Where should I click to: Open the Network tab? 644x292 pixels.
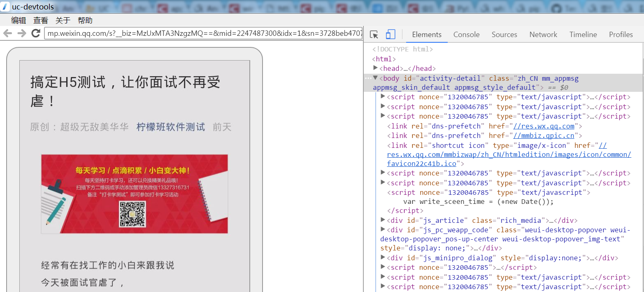[x=543, y=35]
